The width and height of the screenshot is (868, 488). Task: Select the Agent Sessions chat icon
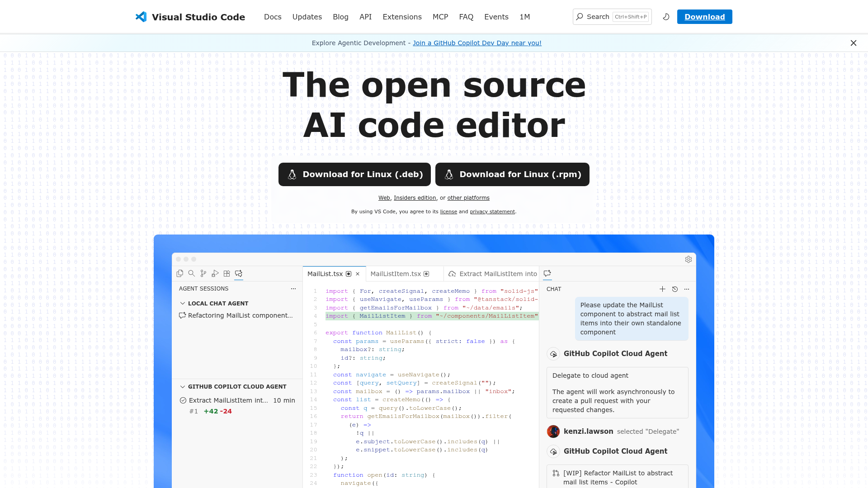click(239, 273)
